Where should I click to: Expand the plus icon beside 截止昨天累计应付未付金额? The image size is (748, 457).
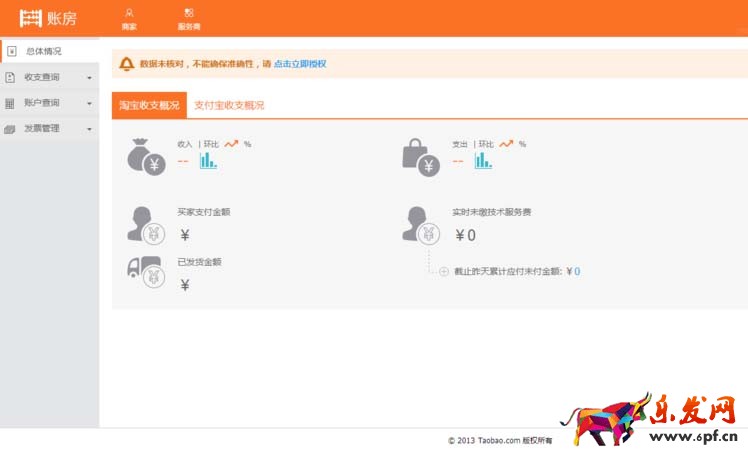click(x=444, y=271)
